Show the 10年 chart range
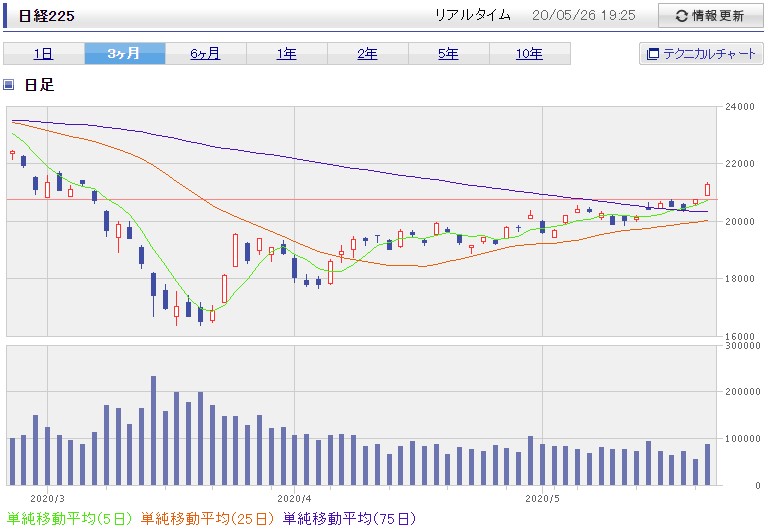Viewport: 770px width, 532px height. 530,54
